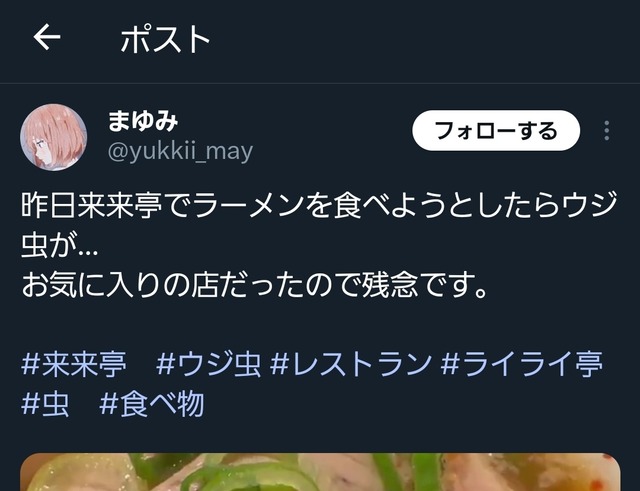The width and height of the screenshot is (640, 491).
Task: Open the #ウジ虫 hashtag
Action: coord(209,364)
